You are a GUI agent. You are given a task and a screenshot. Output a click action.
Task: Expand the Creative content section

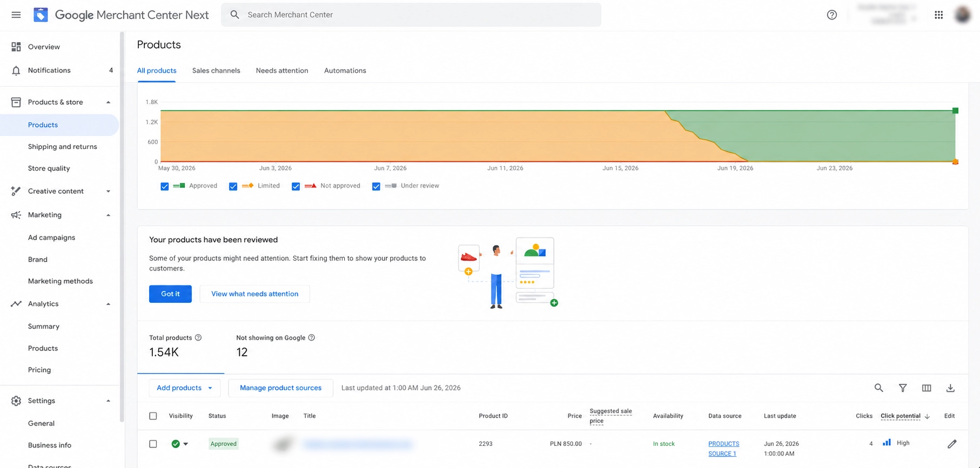(108, 191)
